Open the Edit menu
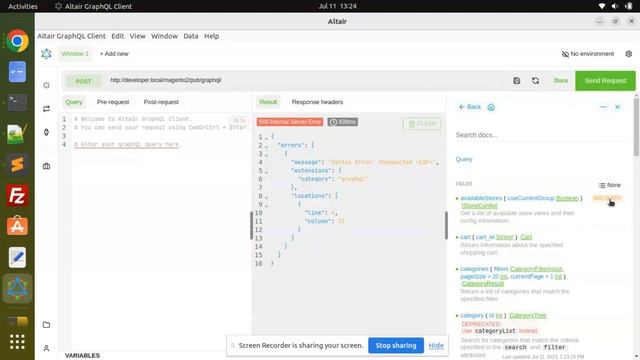This screenshot has height=360, width=640. [118, 36]
